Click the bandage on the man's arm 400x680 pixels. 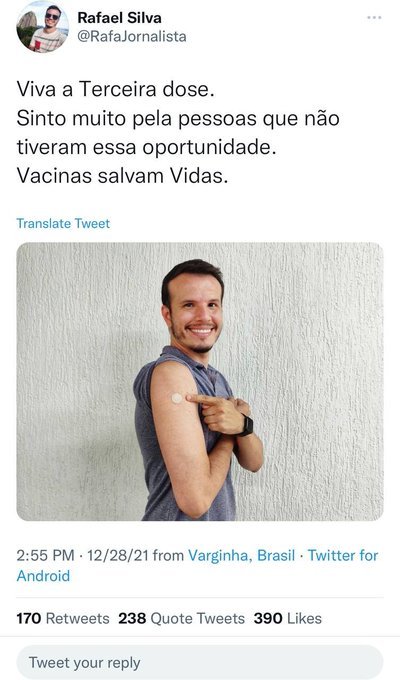(x=177, y=398)
